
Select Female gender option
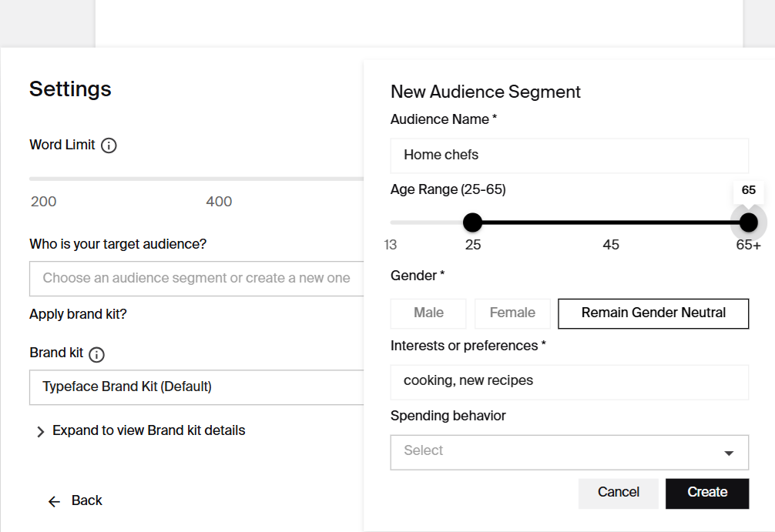click(512, 313)
